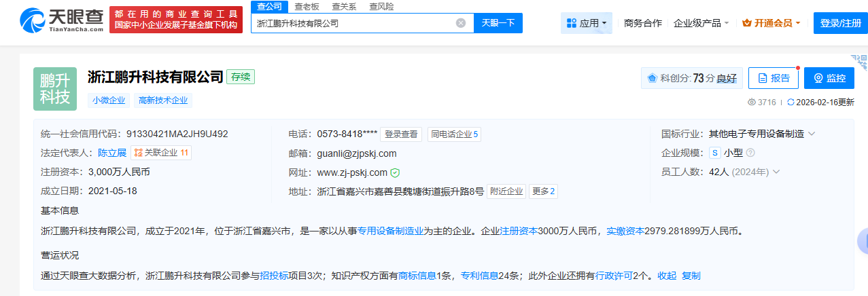Viewport: 868px width, 296px height.
Task: Switch to the 查风险 tab
Action: coord(381,6)
